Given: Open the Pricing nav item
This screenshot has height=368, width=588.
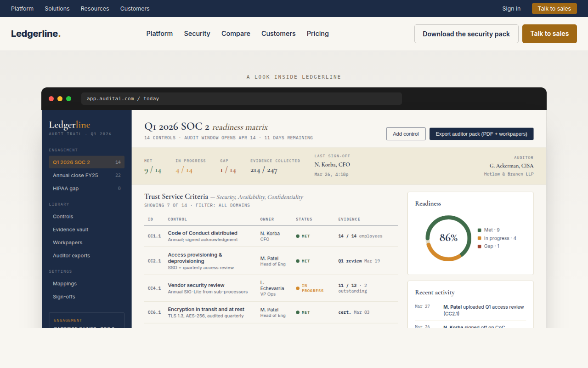Looking at the screenshot, I should [318, 34].
